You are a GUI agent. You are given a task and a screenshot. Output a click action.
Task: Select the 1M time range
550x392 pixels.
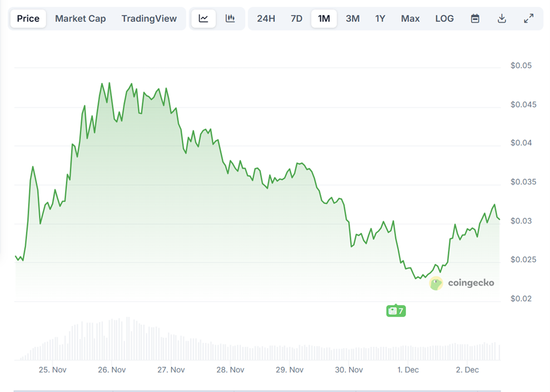pyautogui.click(x=324, y=18)
